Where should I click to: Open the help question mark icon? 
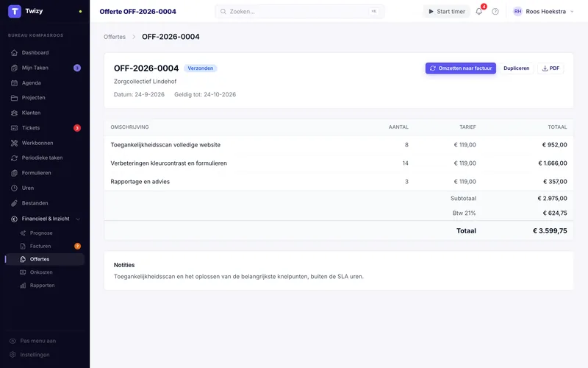click(495, 12)
